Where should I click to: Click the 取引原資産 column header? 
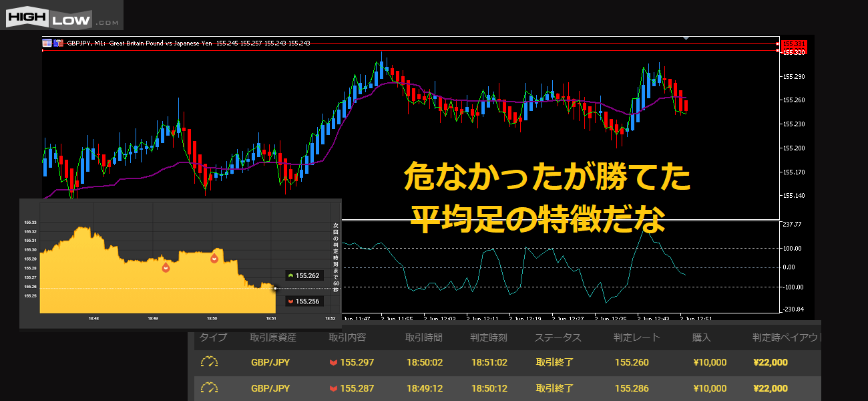pos(273,338)
